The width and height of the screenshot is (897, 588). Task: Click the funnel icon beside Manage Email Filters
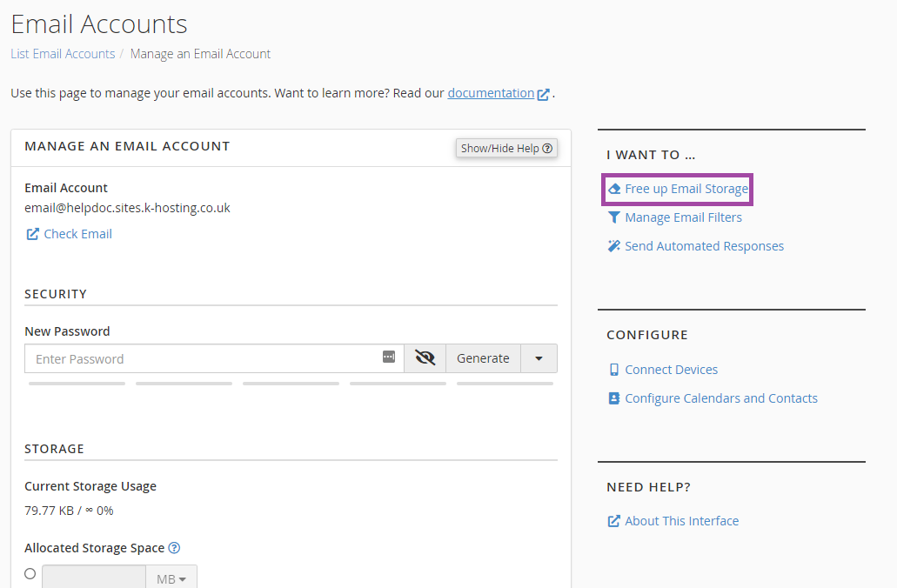point(614,217)
